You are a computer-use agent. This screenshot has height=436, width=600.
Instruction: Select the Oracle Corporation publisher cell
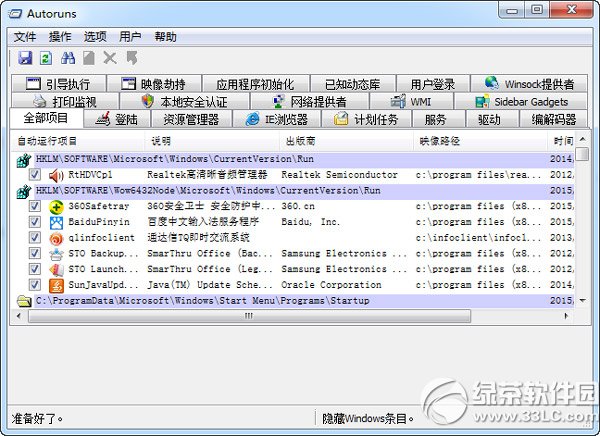click(331, 285)
